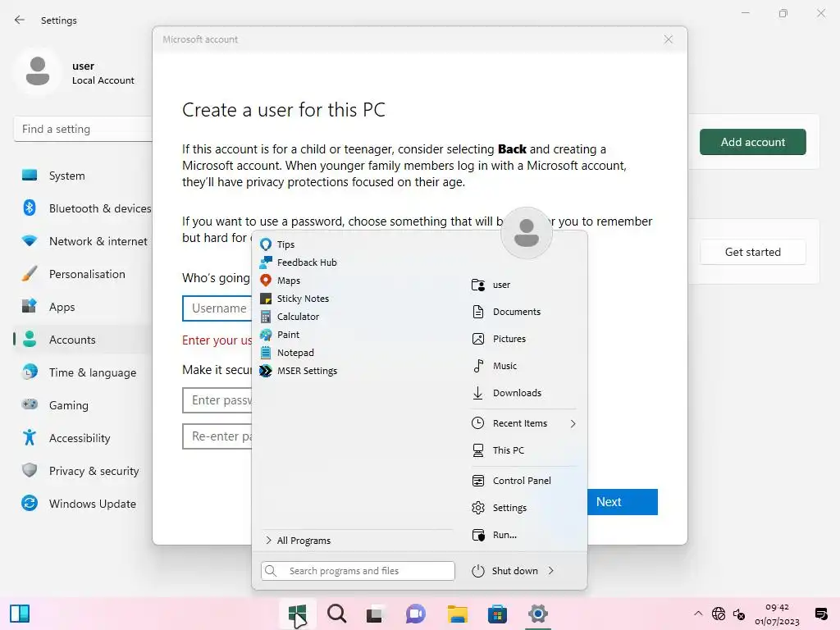This screenshot has height=630, width=840.
Task: Open Accessibility settings category
Action: pyautogui.click(x=84, y=438)
